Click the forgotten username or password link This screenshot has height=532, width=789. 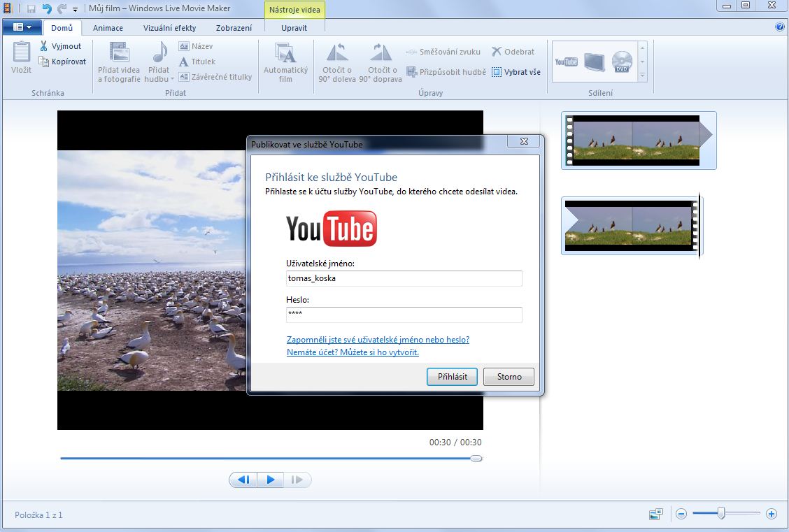[x=378, y=340]
